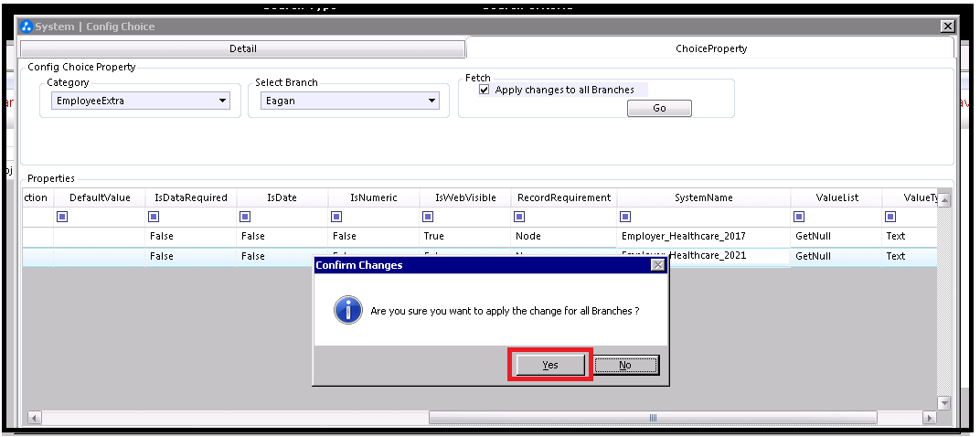
Task: Click the filter icon under IsNumeric column
Action: [x=336, y=217]
